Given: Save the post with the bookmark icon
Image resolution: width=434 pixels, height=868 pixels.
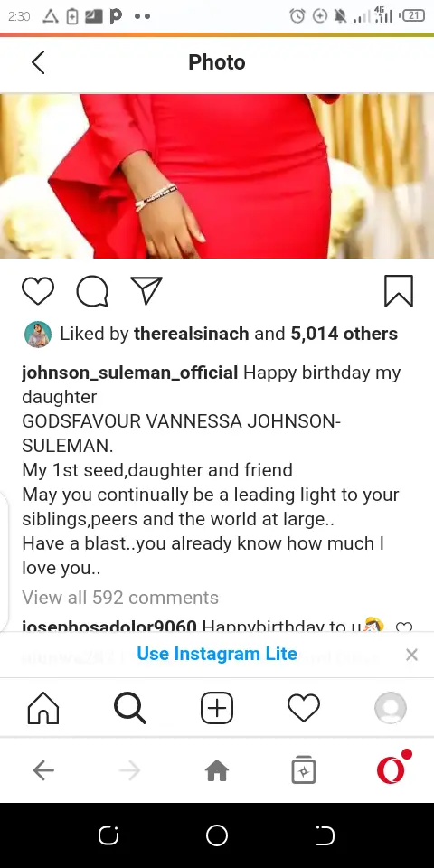Looking at the screenshot, I should coord(399,291).
